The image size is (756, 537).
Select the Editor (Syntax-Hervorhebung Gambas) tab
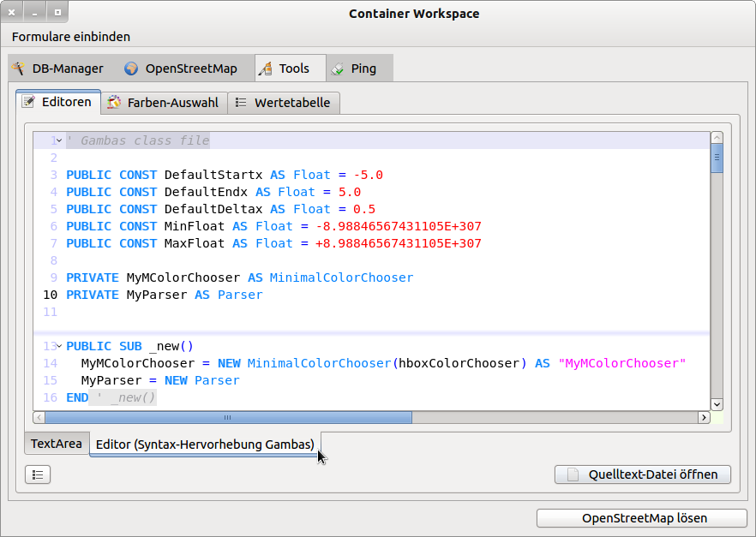pyautogui.click(x=205, y=444)
